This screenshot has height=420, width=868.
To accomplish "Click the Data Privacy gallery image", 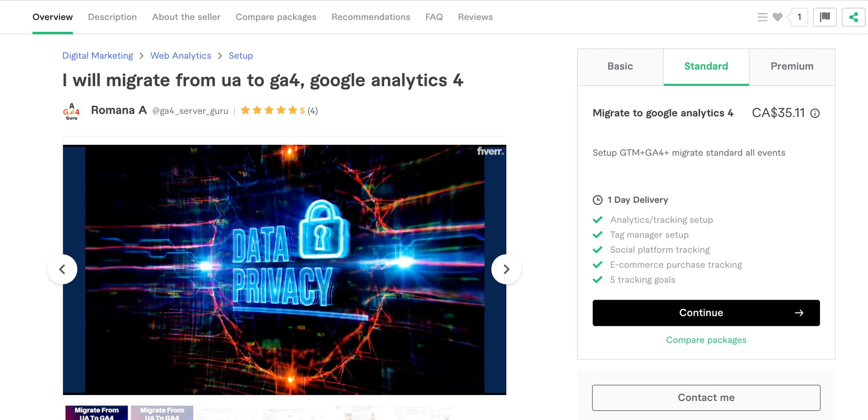I will tap(284, 270).
